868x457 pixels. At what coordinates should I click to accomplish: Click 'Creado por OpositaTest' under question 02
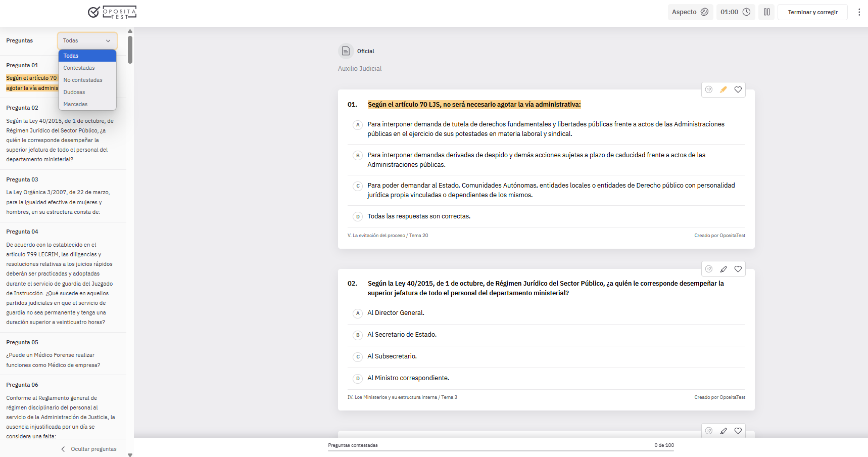pos(719,397)
